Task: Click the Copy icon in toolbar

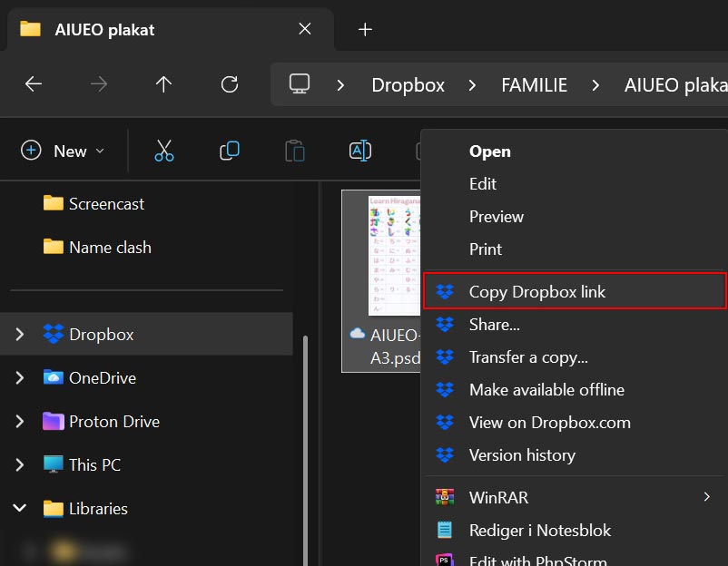Action: (230, 151)
